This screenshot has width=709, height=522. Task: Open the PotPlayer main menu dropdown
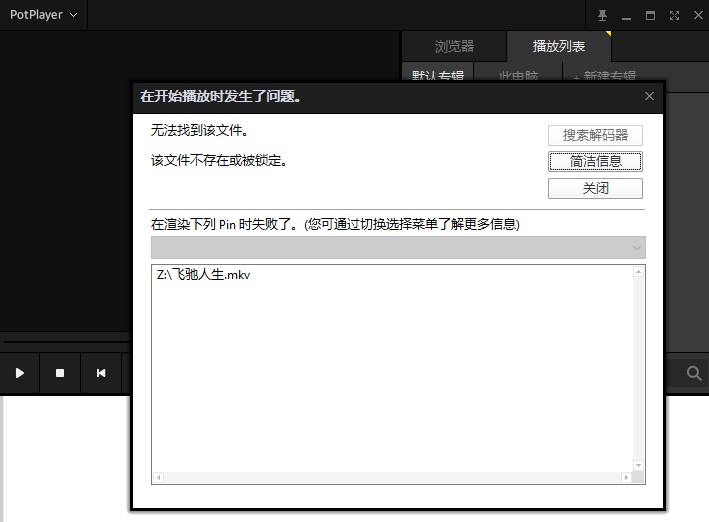point(43,15)
